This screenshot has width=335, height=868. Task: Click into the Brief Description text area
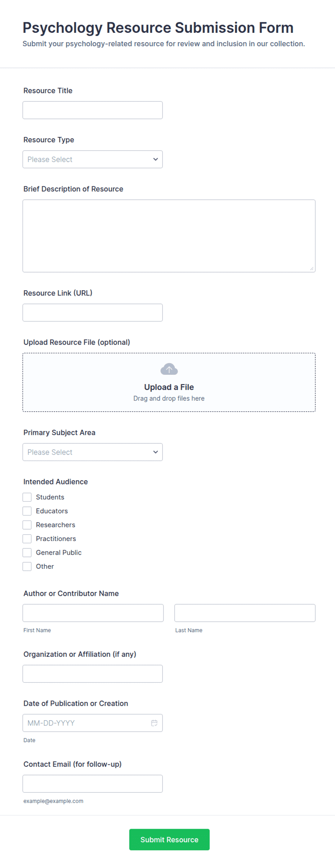169,236
